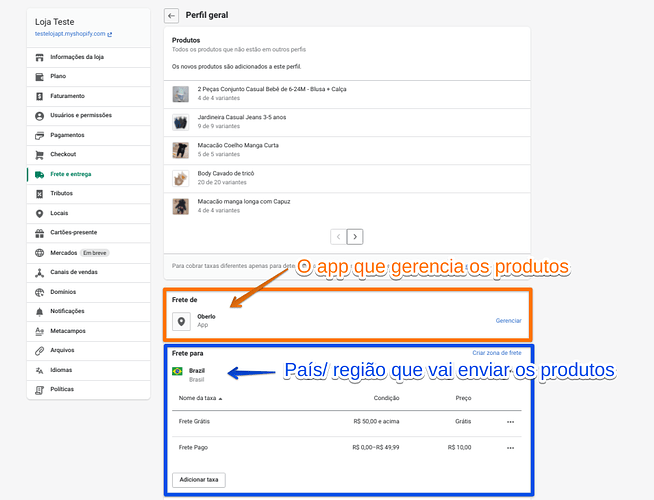Click the Locais pin icon in sidebar
Image resolution: width=654 pixels, height=500 pixels.
[40, 214]
